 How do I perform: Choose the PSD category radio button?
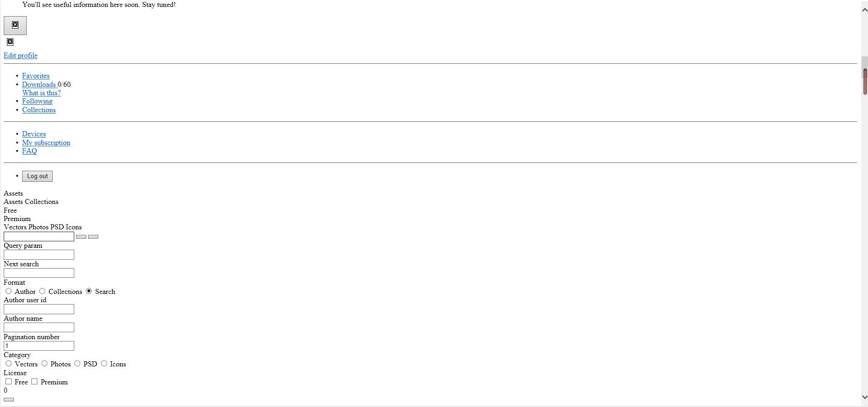(x=77, y=364)
